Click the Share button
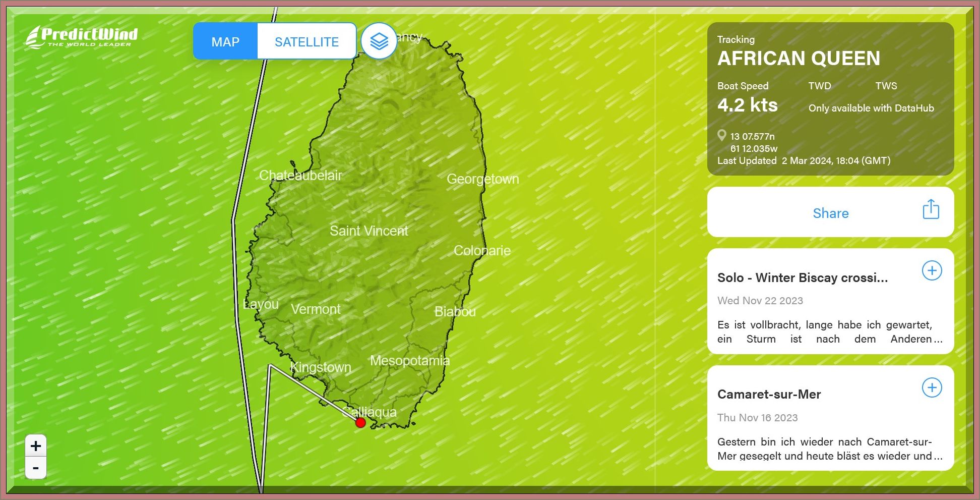Screen dimensions: 980x500 point(830,213)
